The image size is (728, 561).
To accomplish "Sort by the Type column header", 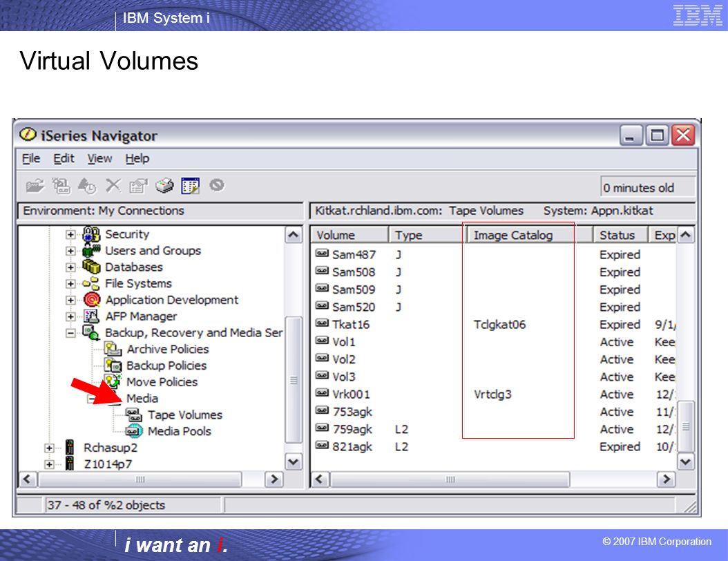I will pos(427,235).
